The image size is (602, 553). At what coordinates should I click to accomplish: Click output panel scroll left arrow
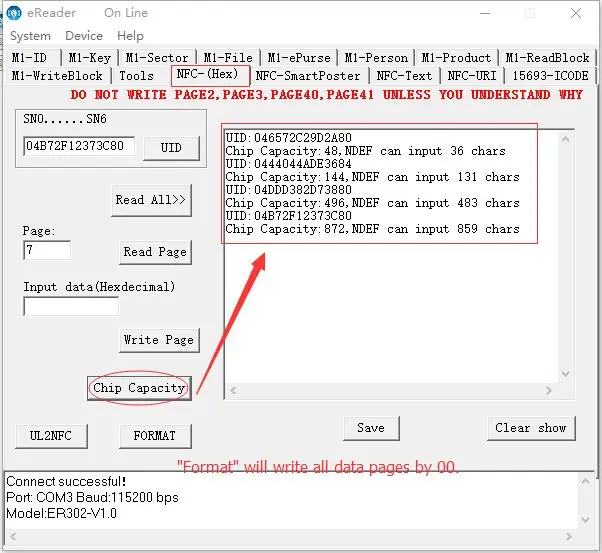233,391
